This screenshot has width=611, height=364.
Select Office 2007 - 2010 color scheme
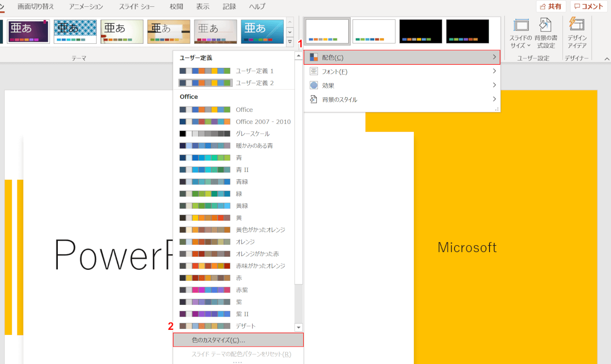click(x=234, y=121)
